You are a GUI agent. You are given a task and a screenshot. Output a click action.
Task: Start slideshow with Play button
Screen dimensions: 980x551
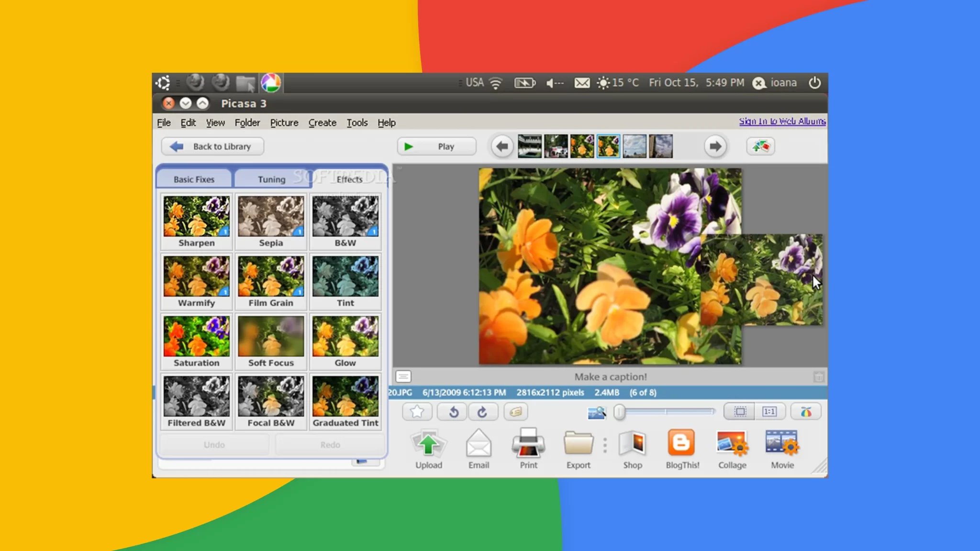click(x=436, y=146)
